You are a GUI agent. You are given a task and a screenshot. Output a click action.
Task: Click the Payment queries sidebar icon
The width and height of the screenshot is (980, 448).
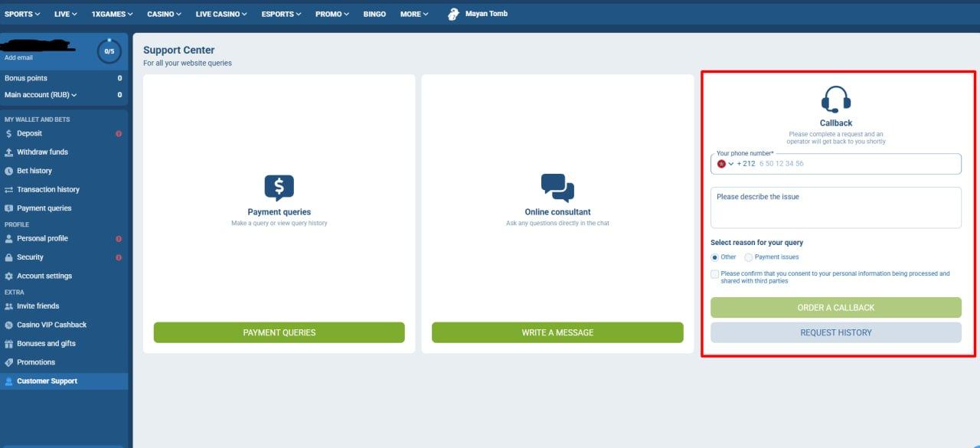click(9, 208)
